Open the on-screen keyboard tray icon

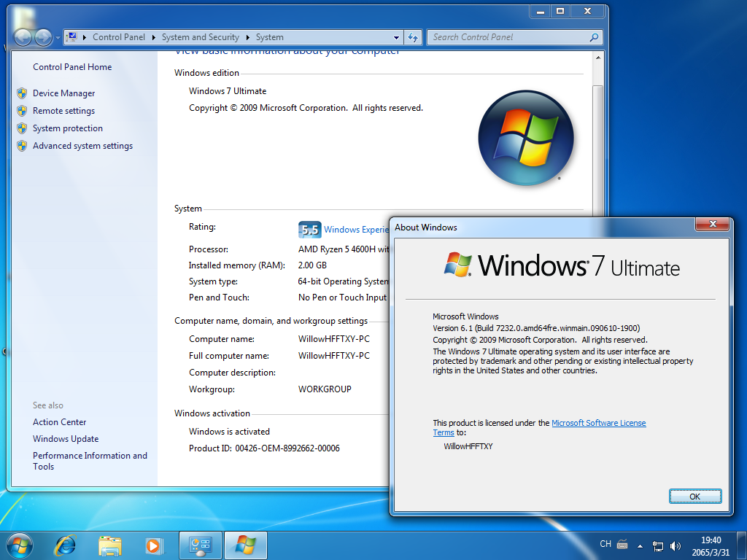[x=622, y=544]
